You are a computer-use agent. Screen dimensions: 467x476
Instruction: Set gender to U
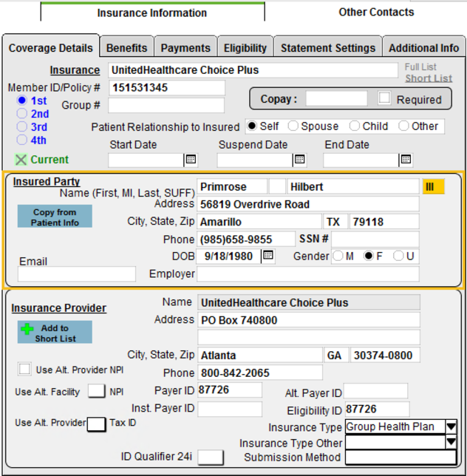[398, 256]
